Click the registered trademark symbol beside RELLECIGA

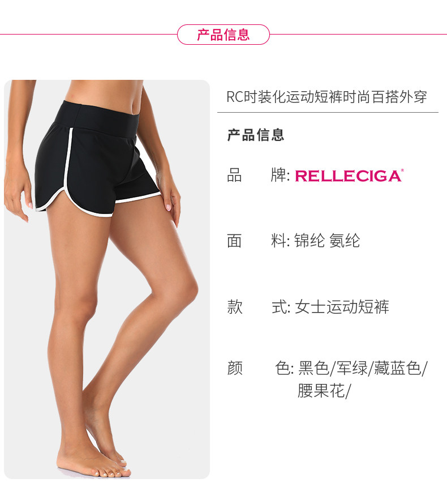coord(402,170)
